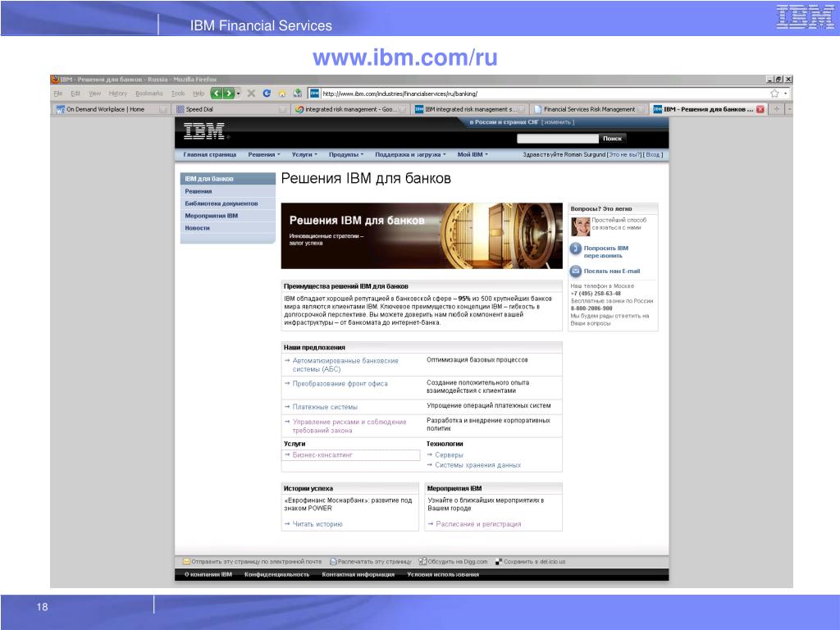
Task: Click the bank vault banner image
Action: pyautogui.click(x=422, y=235)
